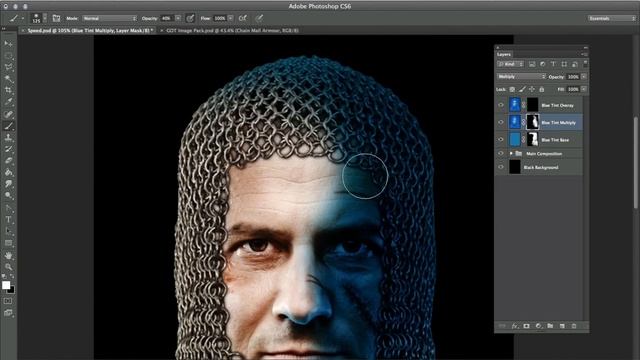Hide the Blue Tint Multiply layer

click(501, 122)
